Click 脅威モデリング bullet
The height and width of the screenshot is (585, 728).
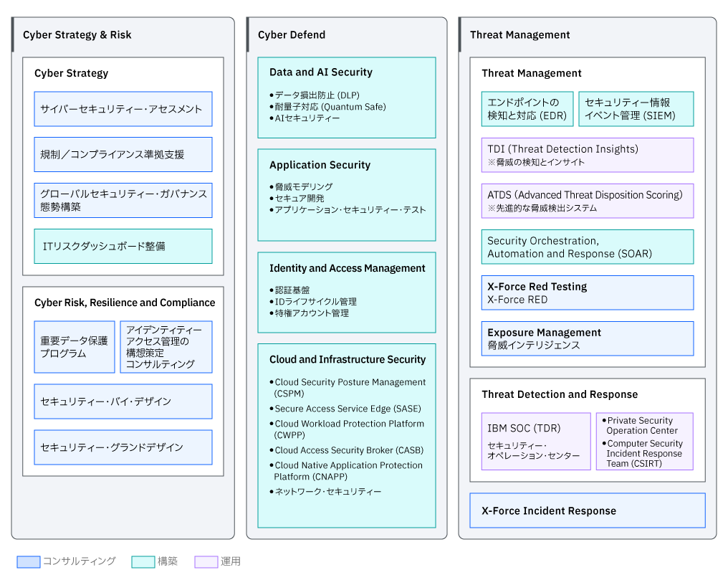(x=302, y=187)
